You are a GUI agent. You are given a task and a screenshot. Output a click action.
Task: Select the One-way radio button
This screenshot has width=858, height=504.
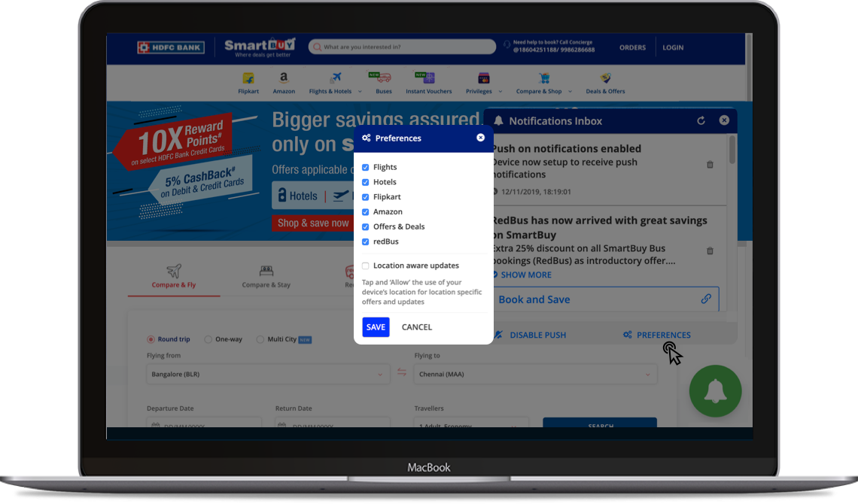click(x=208, y=339)
